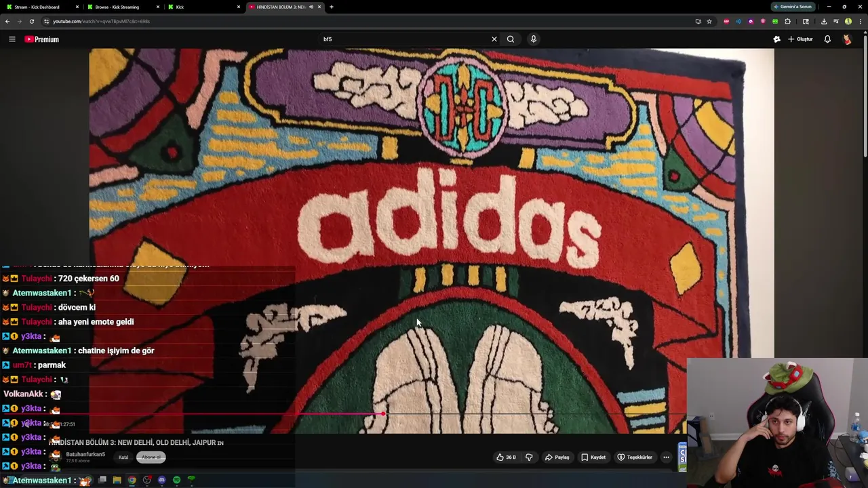Share the video with Paylaş

pyautogui.click(x=557, y=457)
